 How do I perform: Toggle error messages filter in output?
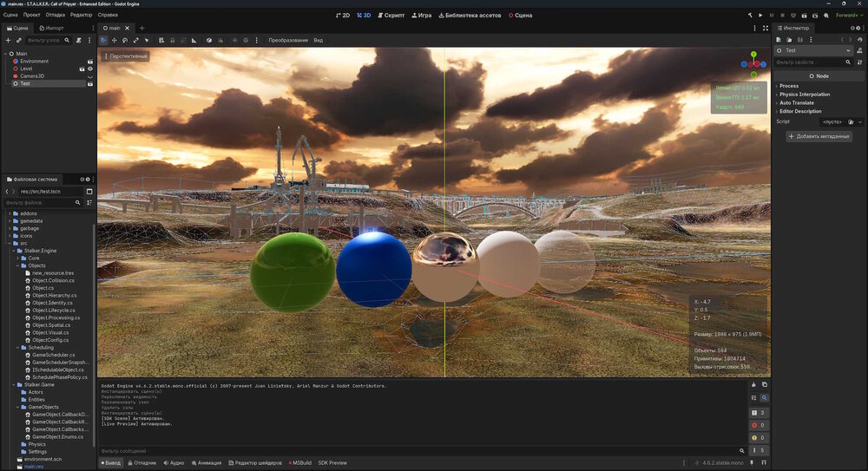pos(759,425)
